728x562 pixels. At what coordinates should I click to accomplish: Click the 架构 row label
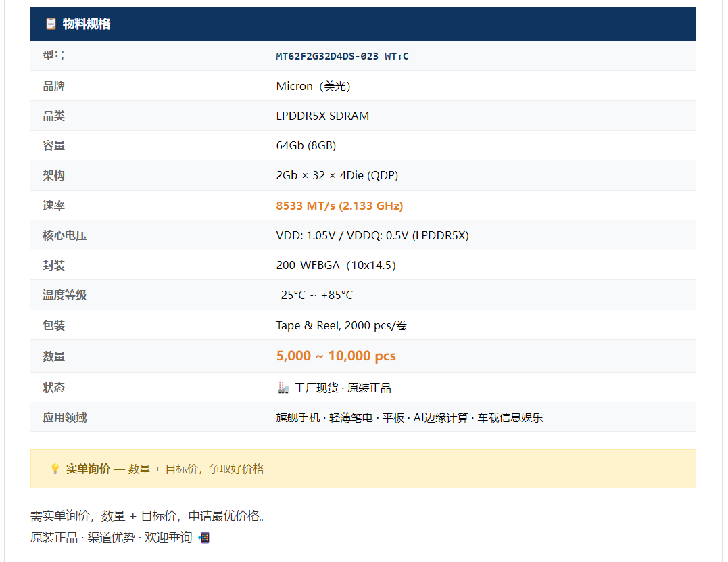(54, 176)
